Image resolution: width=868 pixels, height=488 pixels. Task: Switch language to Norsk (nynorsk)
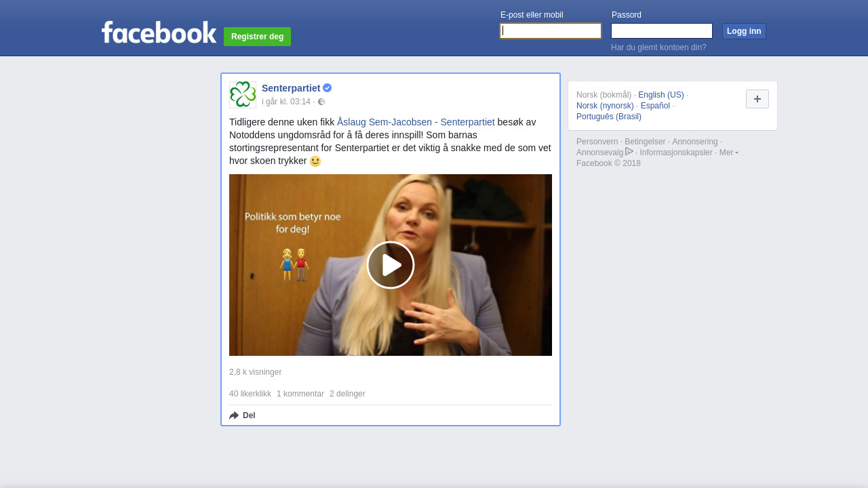click(605, 106)
